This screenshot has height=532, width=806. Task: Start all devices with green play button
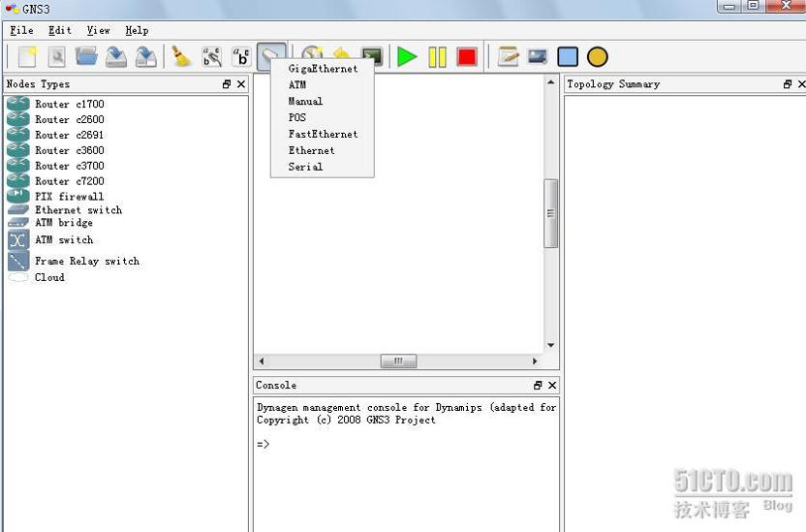pyautogui.click(x=407, y=56)
